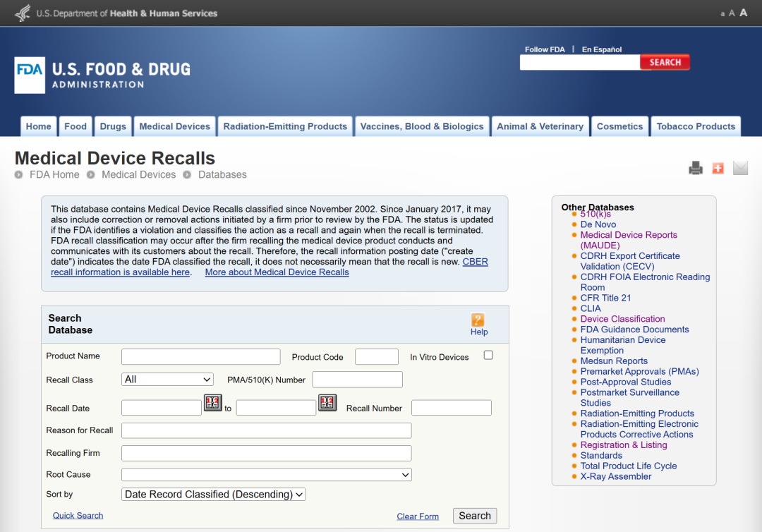Open the Quick Search link
The width and height of the screenshot is (762, 532).
click(78, 516)
